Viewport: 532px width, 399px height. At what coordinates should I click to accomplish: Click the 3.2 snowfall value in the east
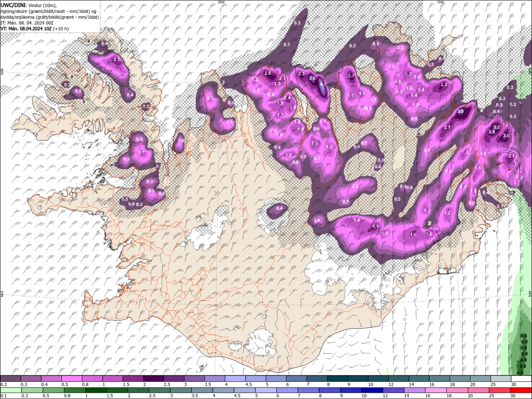pos(496,127)
